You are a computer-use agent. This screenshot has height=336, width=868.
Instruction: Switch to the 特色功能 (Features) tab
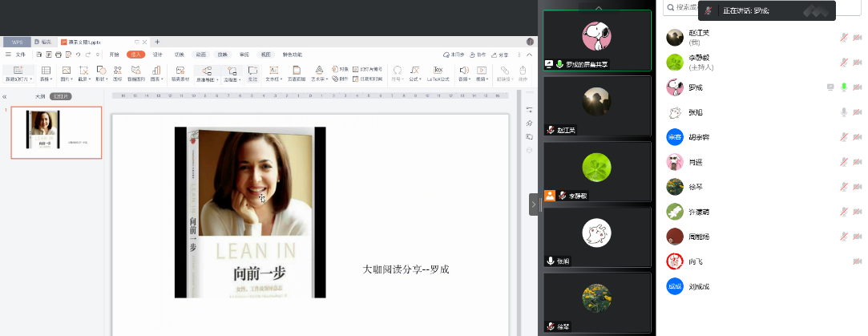click(x=293, y=55)
